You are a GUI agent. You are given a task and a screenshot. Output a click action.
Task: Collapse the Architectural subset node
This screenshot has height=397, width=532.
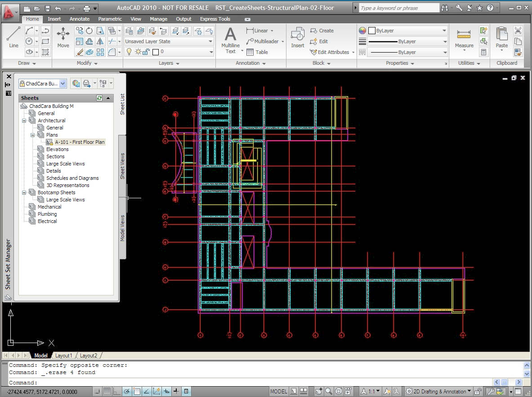pos(24,120)
